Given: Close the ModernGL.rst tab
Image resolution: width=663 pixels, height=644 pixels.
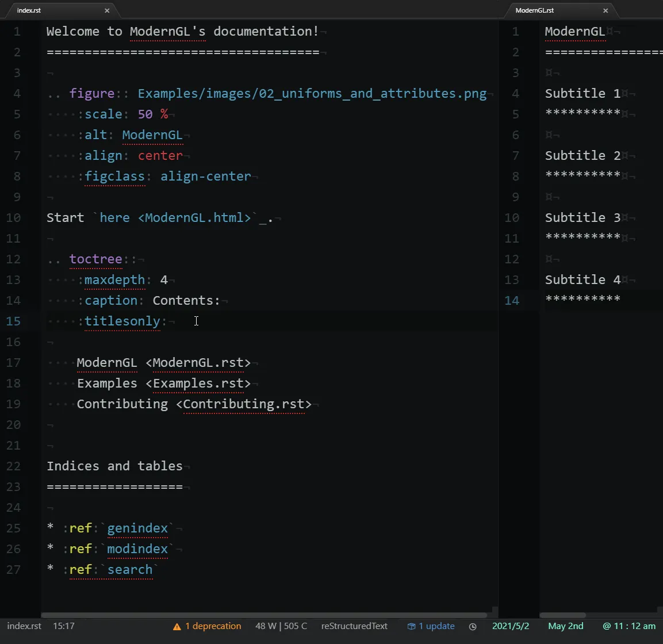Looking at the screenshot, I should (605, 10).
